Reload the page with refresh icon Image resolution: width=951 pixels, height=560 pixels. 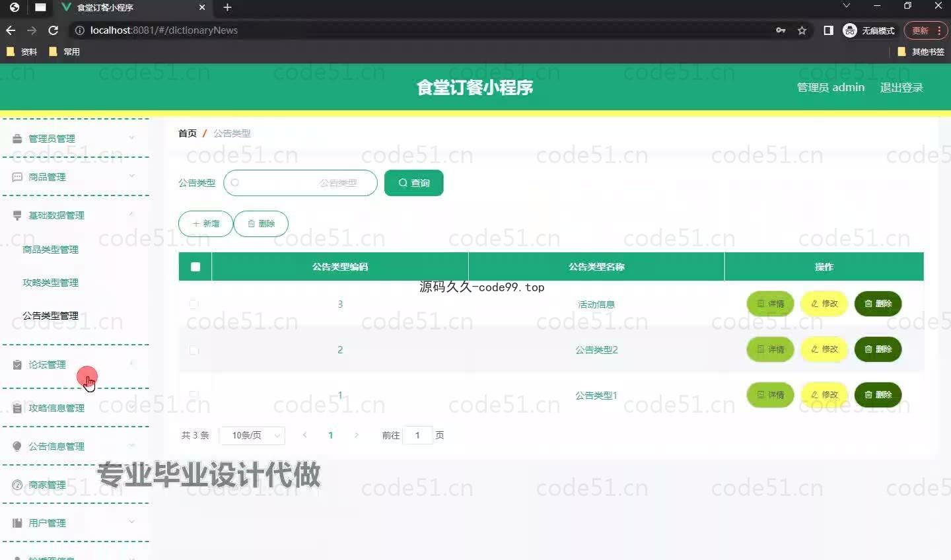pos(53,30)
